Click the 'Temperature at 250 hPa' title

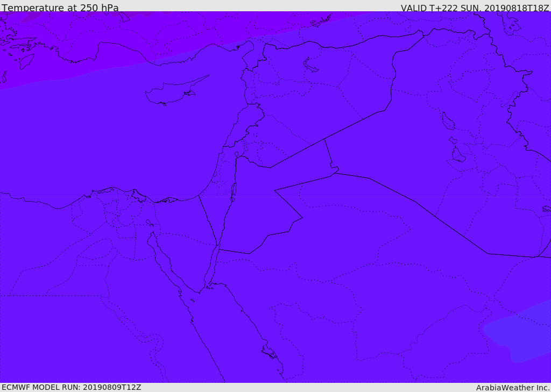click(60, 8)
